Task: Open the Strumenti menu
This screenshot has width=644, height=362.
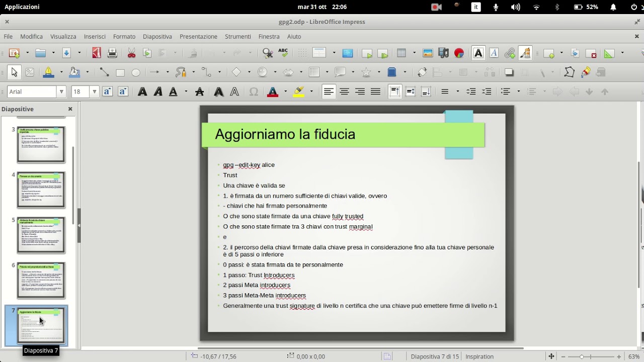Action: point(238,37)
